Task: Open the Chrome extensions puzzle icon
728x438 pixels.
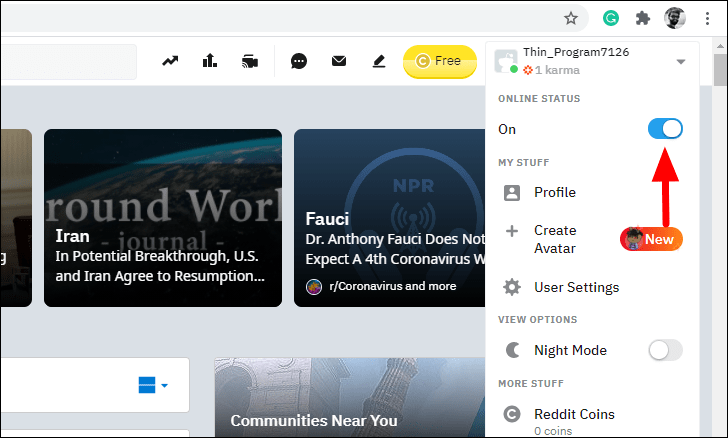Action: (643, 19)
